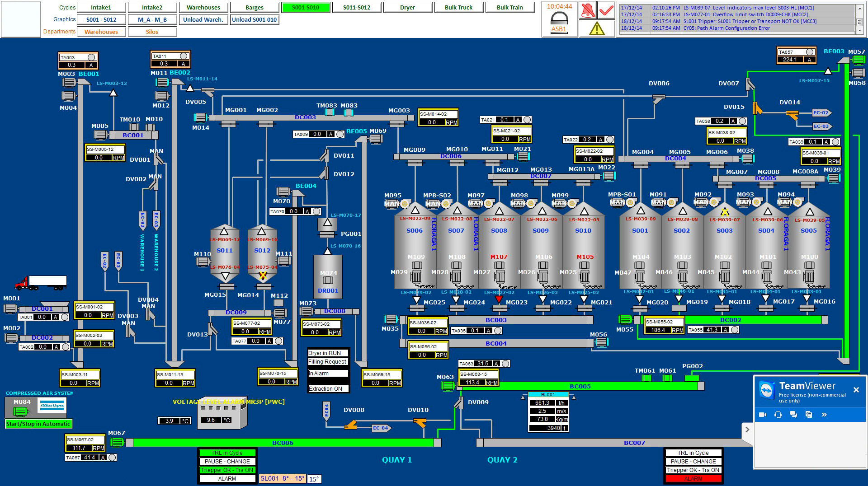868x486 pixels.
Task: Select the green BE003 M057 motor
Action: point(858,60)
